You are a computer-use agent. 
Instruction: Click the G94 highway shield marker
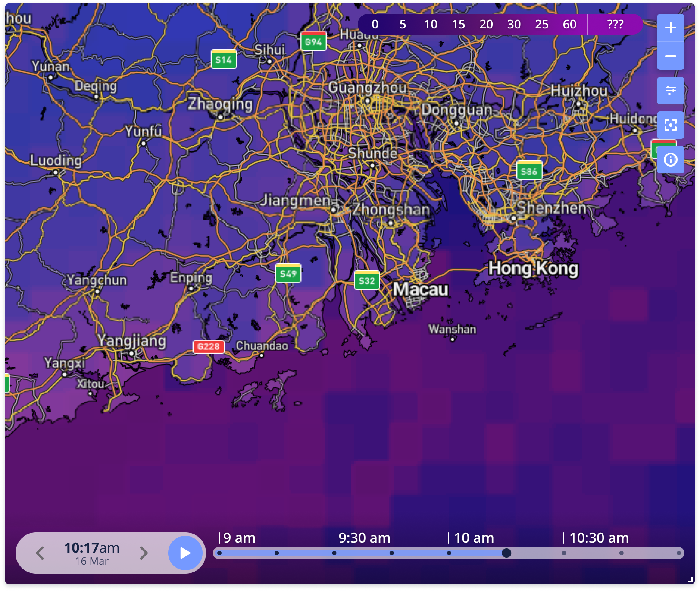pyautogui.click(x=313, y=41)
